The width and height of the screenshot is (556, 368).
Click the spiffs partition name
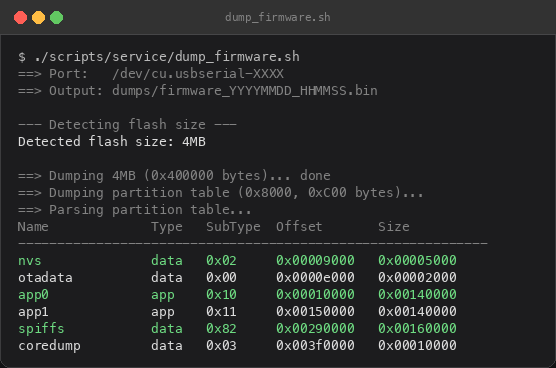(41, 329)
